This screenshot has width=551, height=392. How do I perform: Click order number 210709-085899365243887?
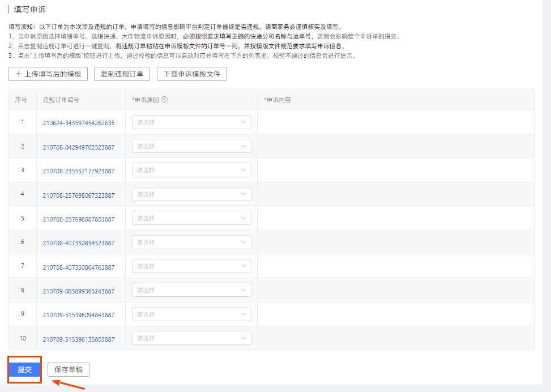click(81, 289)
